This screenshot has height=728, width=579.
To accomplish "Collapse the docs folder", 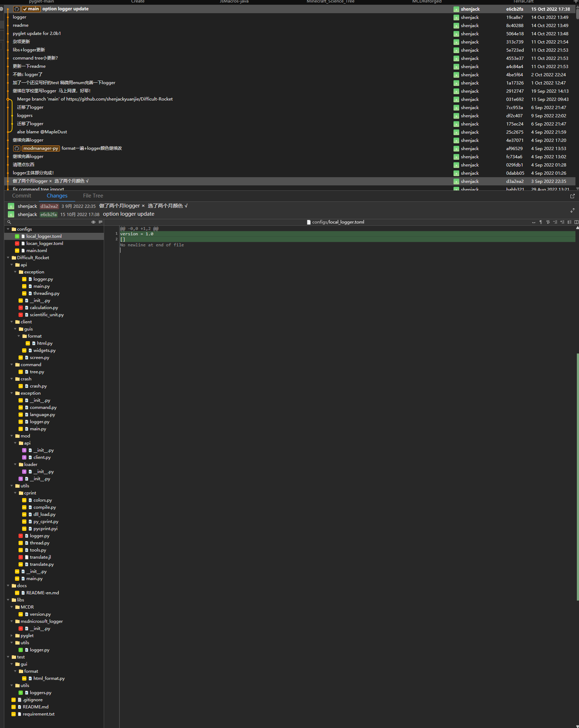I will click(x=8, y=586).
